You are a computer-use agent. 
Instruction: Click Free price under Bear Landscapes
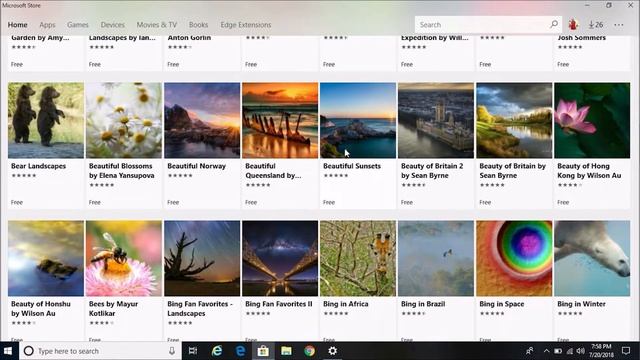click(17, 202)
